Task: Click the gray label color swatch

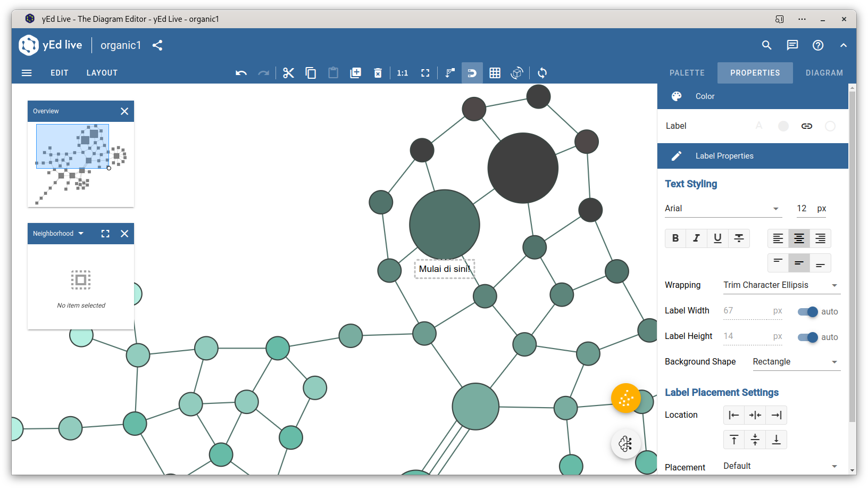Action: [x=783, y=126]
